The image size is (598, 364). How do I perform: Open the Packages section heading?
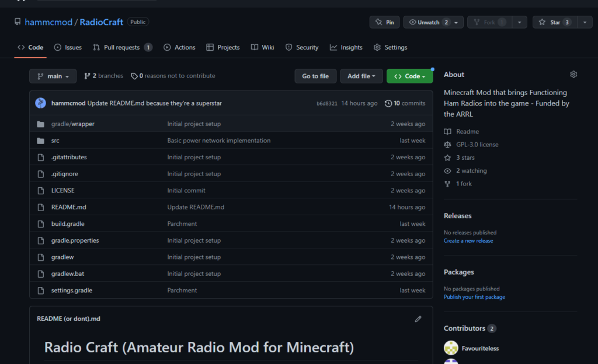click(x=459, y=272)
